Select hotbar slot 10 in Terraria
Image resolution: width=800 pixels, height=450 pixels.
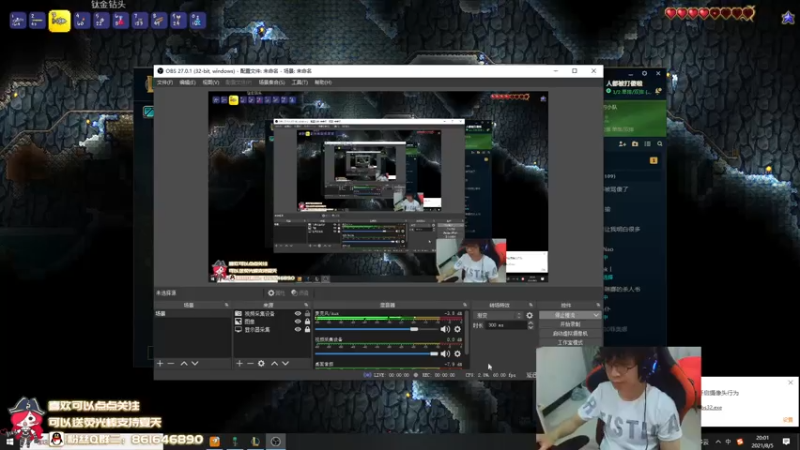tap(197, 21)
